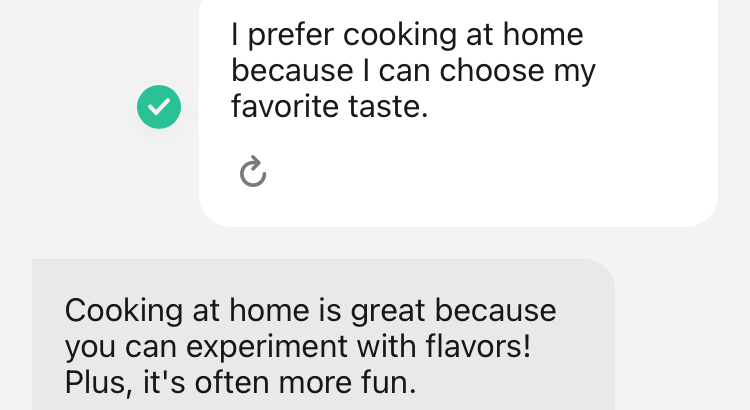Click the text "favorite taste."
The image size is (750, 410).
tap(329, 106)
